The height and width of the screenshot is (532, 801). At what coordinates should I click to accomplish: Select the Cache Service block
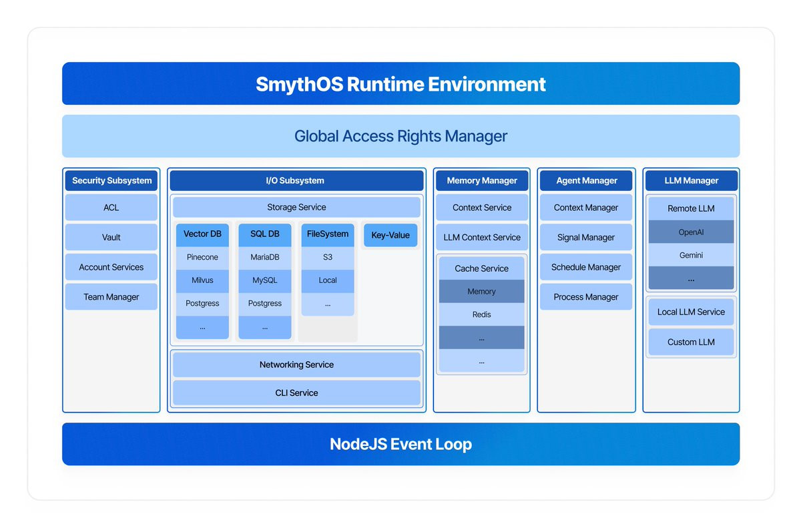point(482,268)
